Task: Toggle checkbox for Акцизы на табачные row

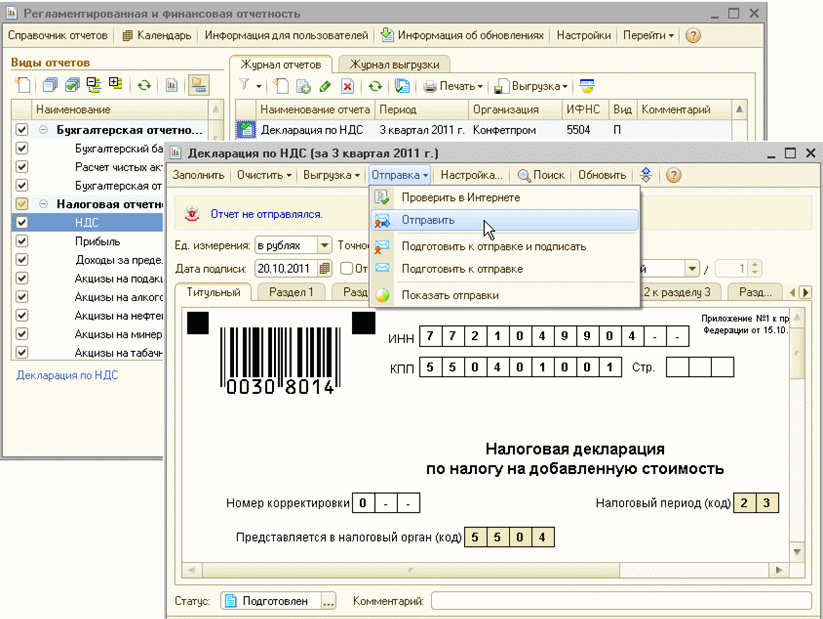Action: (22, 352)
